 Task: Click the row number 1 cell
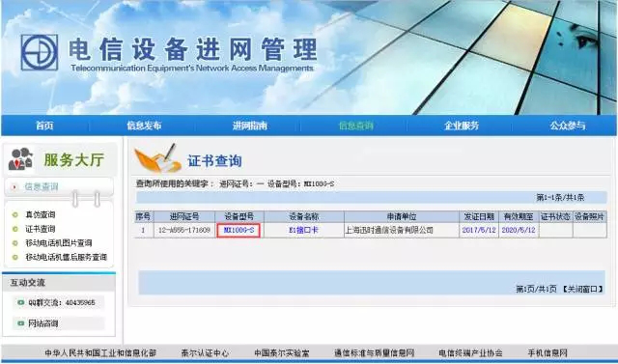[x=143, y=230]
